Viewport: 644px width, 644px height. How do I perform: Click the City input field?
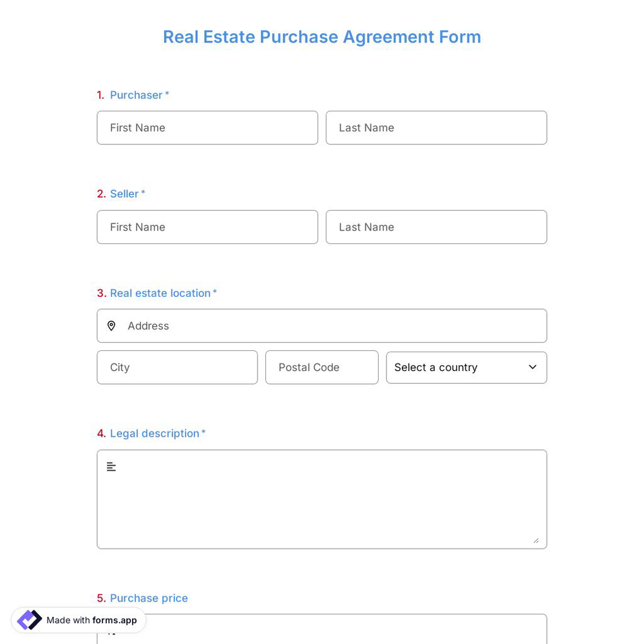point(177,367)
